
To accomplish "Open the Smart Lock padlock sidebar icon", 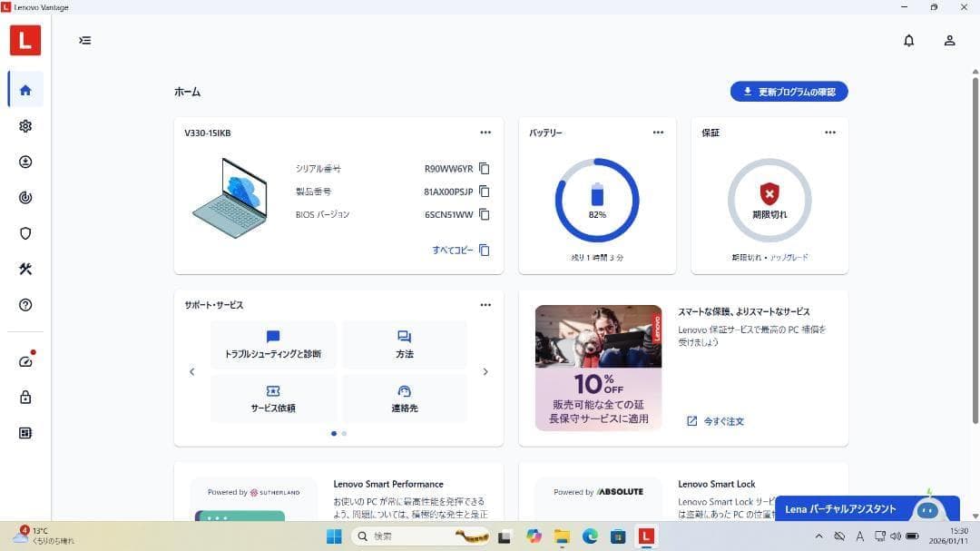I will (x=24, y=397).
